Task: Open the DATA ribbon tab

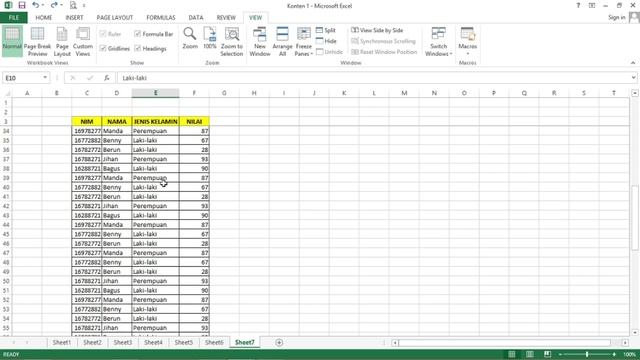Action: point(196,18)
